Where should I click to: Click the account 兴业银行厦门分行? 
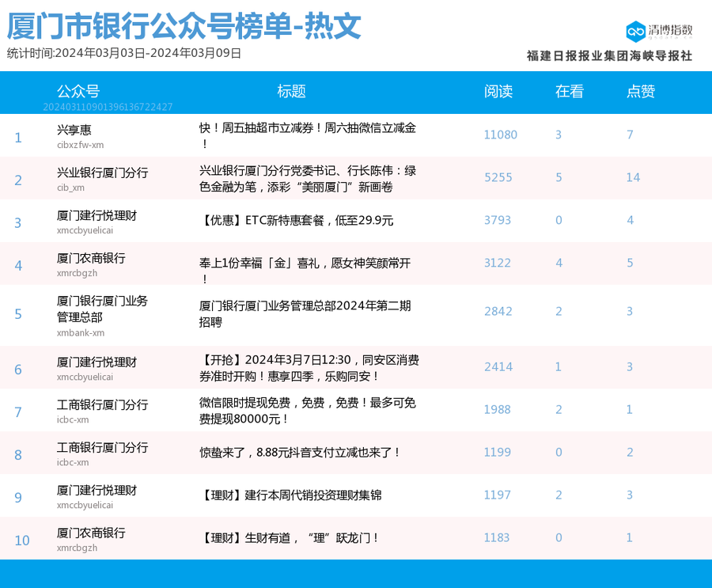(102, 173)
